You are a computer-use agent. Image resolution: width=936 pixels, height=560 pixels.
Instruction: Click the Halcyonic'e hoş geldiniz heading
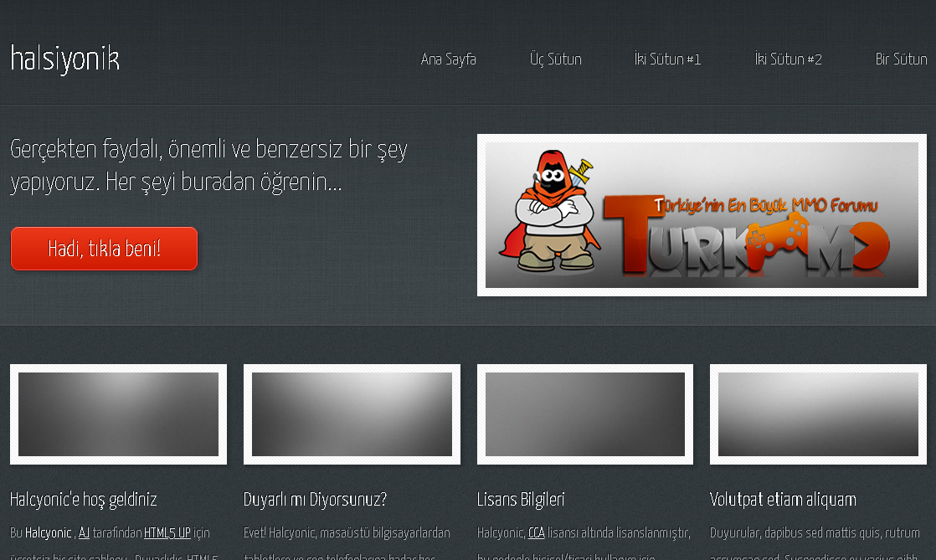[84, 500]
